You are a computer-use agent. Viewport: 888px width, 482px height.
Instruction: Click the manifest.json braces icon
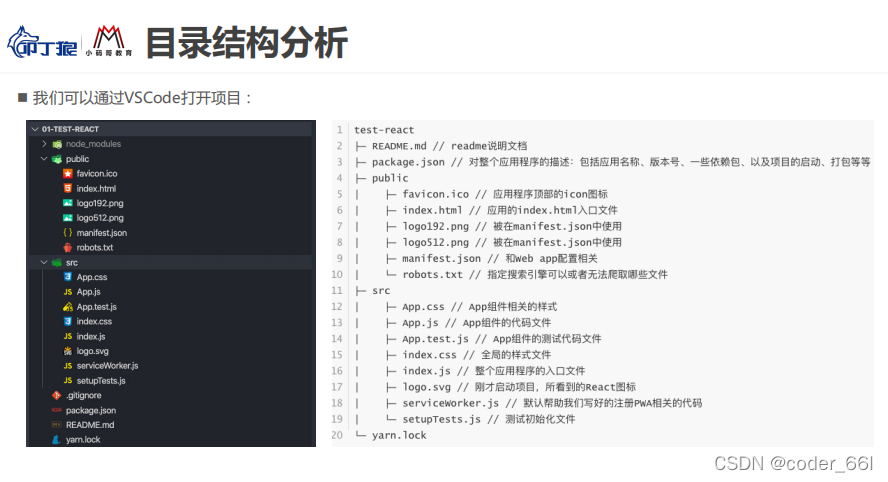68,232
